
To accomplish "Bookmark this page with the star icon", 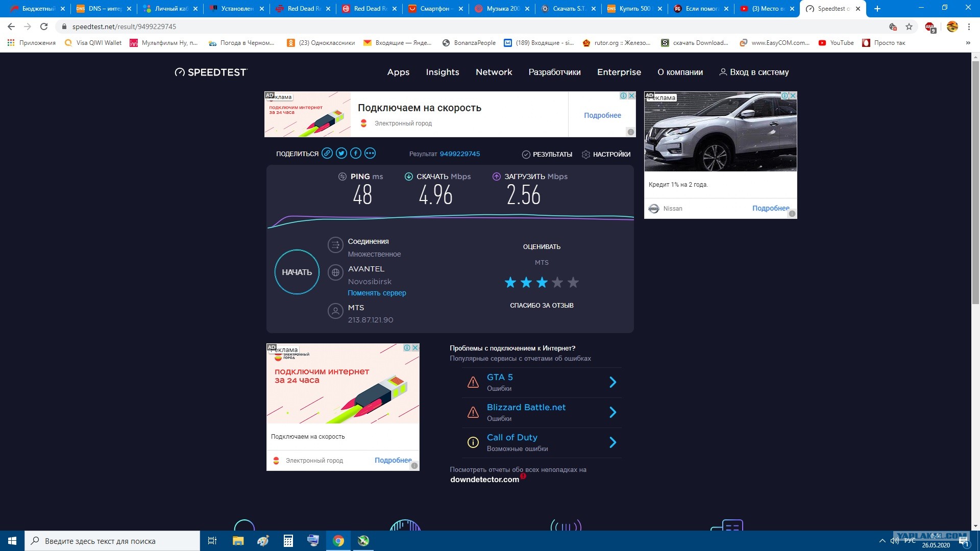I will tap(909, 27).
